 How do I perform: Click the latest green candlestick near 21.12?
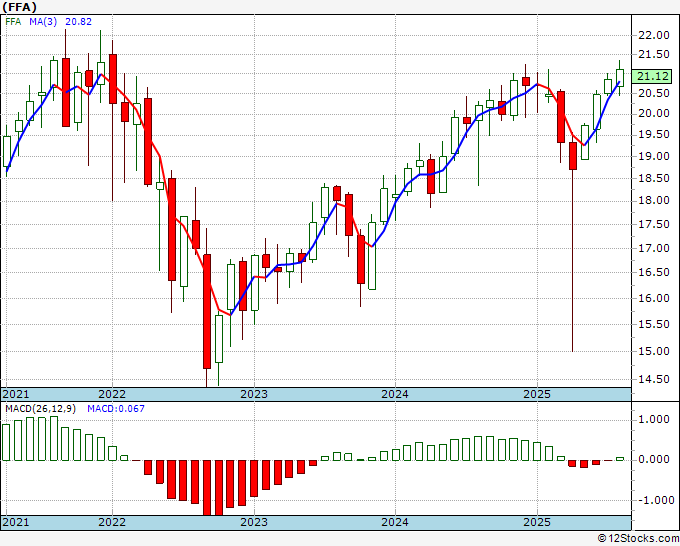[620, 78]
